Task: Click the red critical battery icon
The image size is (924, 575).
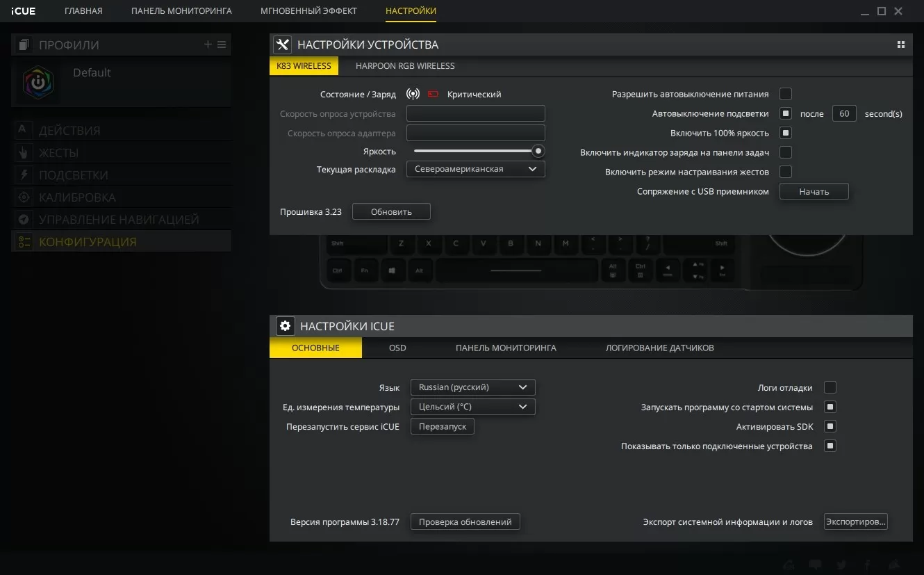Action: coord(434,94)
